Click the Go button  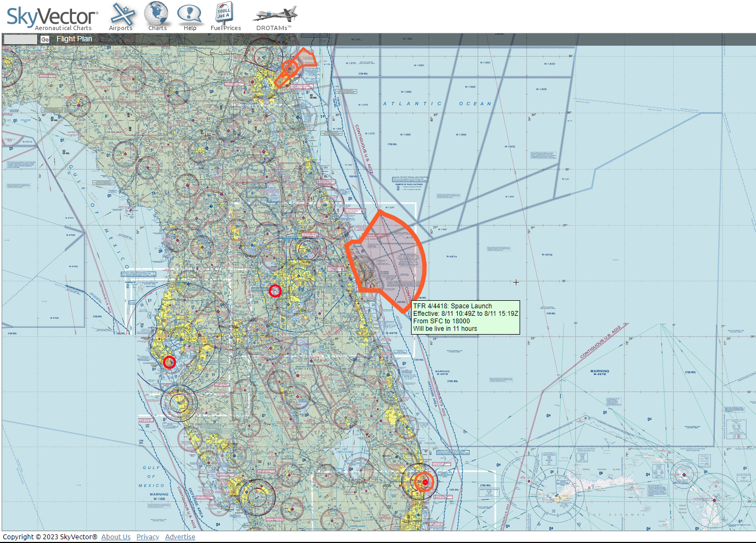(x=45, y=39)
